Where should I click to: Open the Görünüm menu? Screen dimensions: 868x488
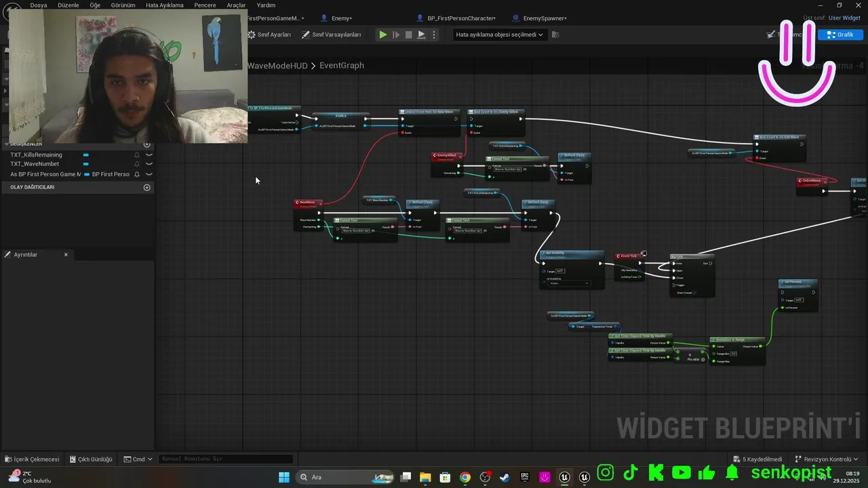pos(123,5)
